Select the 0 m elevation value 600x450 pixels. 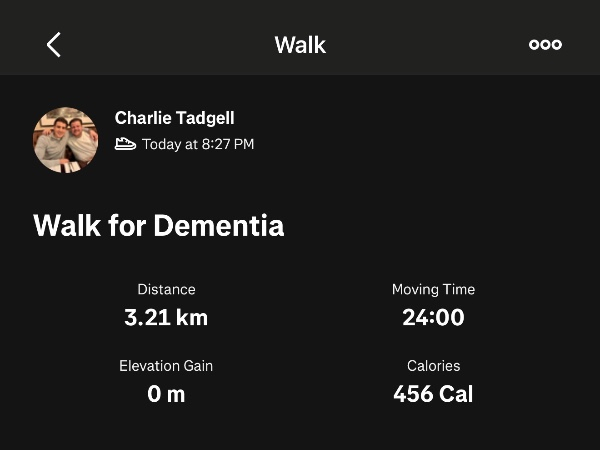[x=166, y=394]
